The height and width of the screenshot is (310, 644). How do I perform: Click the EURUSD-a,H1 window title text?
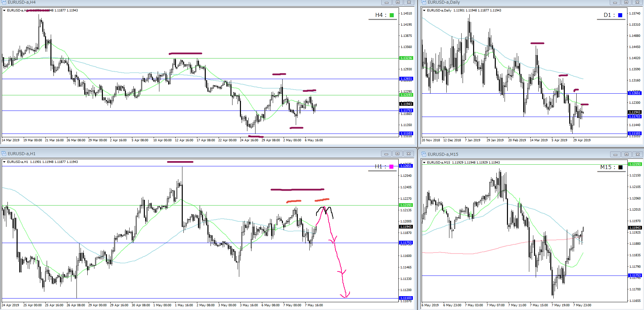22,154
